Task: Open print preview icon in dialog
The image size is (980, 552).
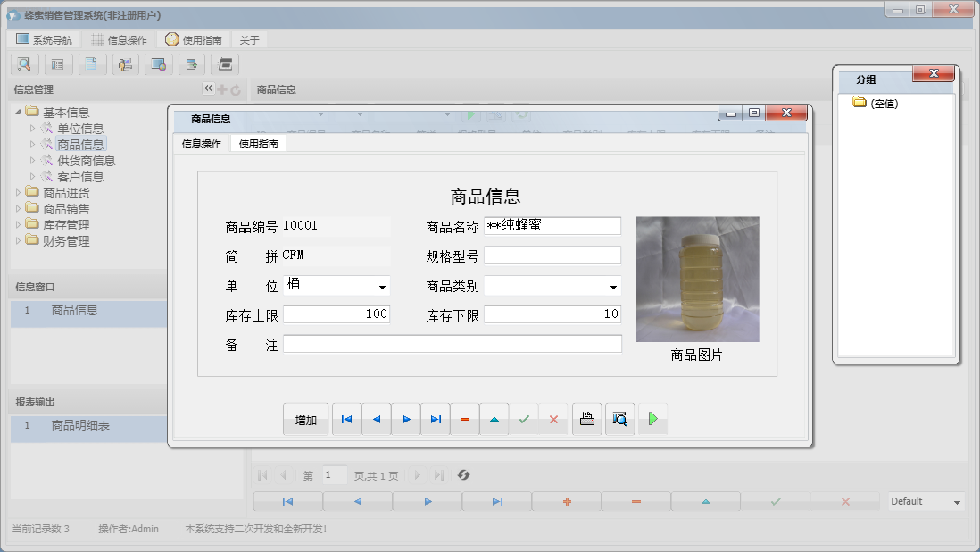Action: (x=619, y=418)
